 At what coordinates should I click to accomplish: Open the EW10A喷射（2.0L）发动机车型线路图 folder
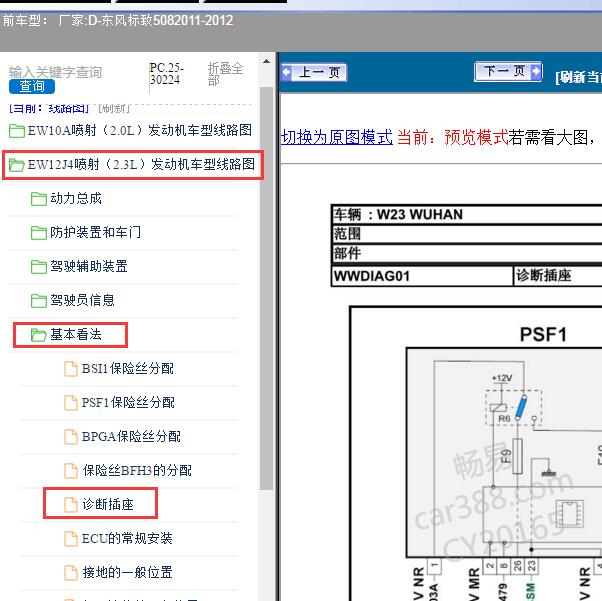click(140, 131)
